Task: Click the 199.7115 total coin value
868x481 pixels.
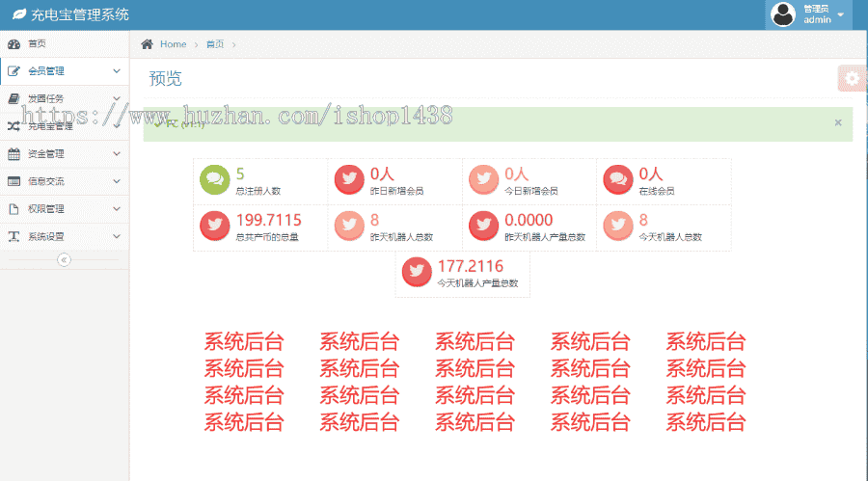Action: 268,221
